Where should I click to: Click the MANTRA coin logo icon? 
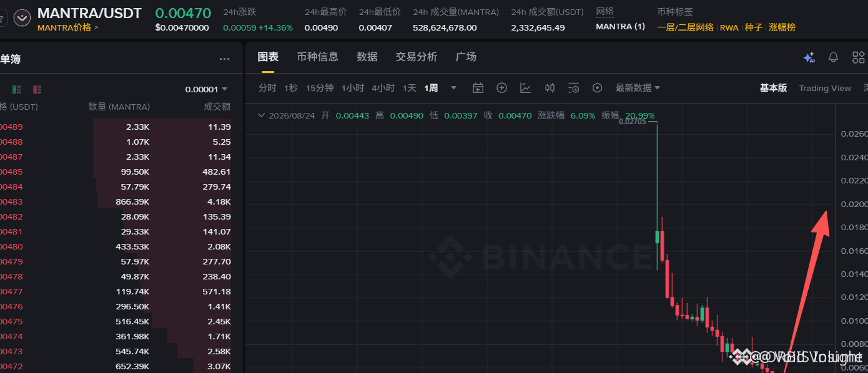(x=22, y=17)
